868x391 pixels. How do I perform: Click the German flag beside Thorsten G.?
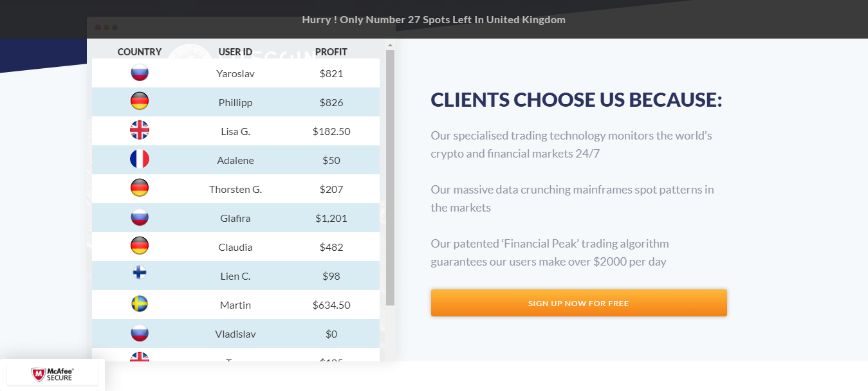[x=140, y=188]
